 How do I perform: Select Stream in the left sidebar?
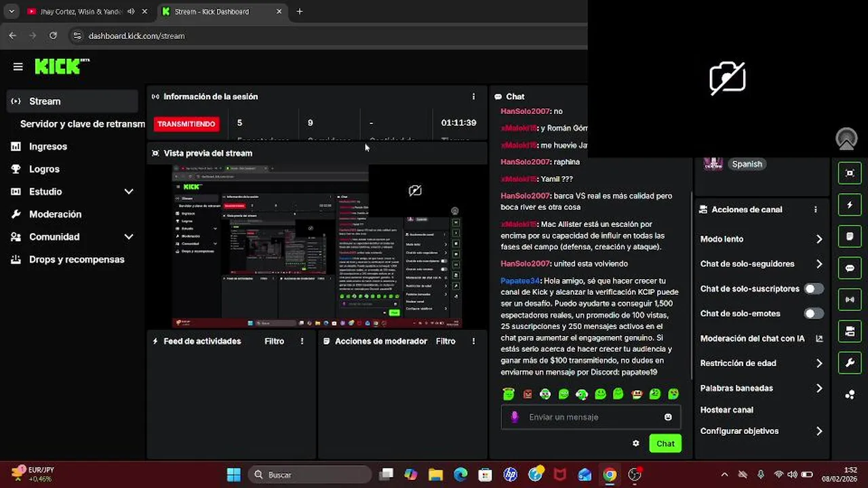pos(72,101)
